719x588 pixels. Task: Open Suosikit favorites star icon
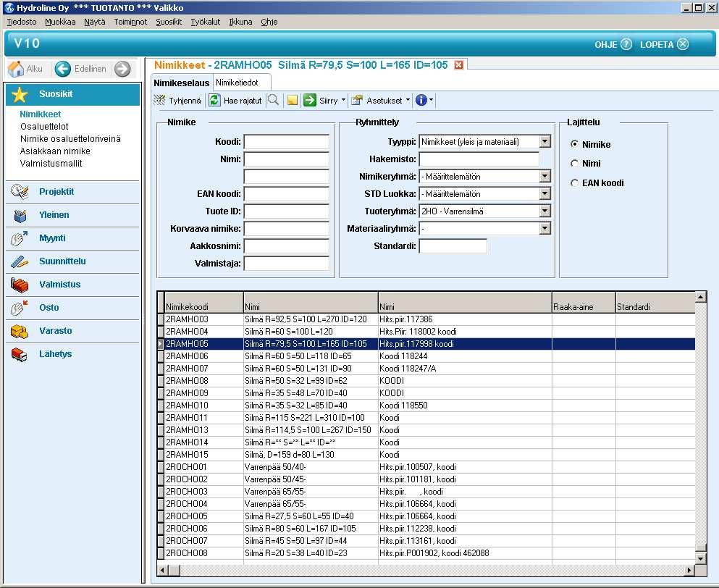[20, 94]
